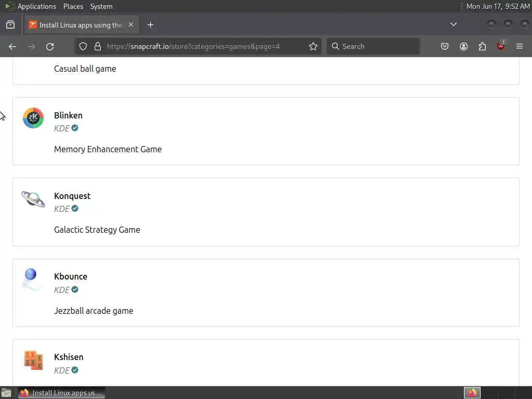532x399 pixels.
Task: Open the Firefox account menu
Action: pos(463,46)
